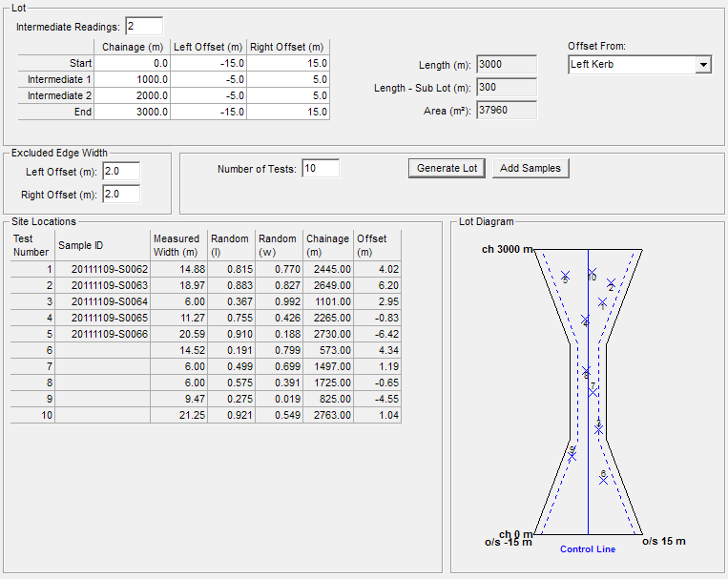Image resolution: width=728 pixels, height=579 pixels.
Task: Edit Excluded Edge Width Left Offset field
Action: (x=121, y=172)
